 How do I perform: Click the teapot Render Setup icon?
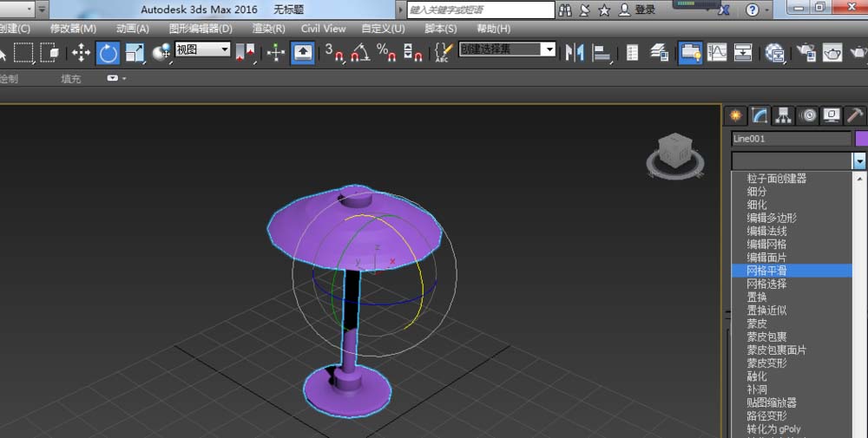(x=832, y=53)
